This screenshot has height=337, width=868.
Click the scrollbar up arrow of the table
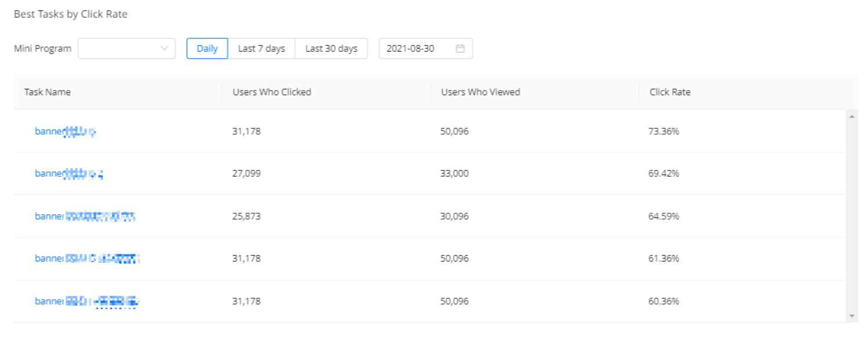point(852,117)
